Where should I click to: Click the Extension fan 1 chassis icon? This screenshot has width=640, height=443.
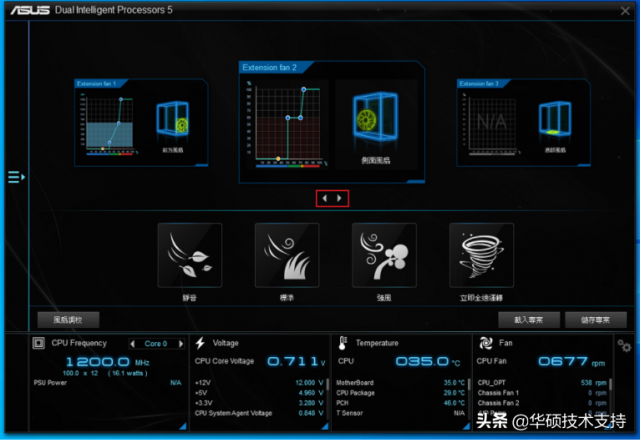[173, 118]
